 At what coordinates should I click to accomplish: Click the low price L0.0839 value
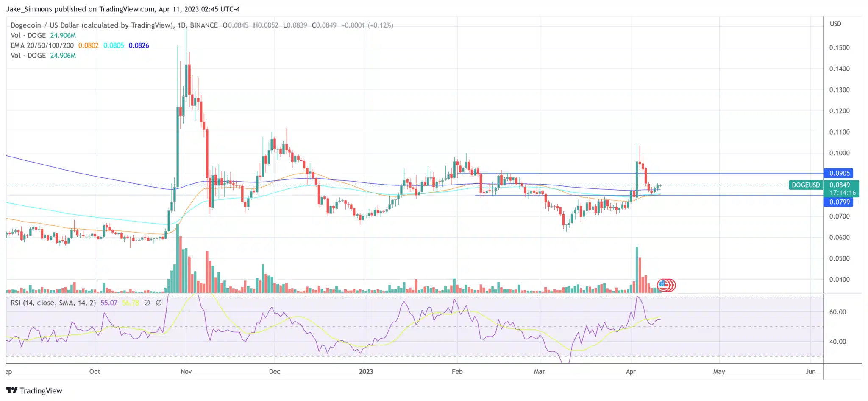(295, 25)
